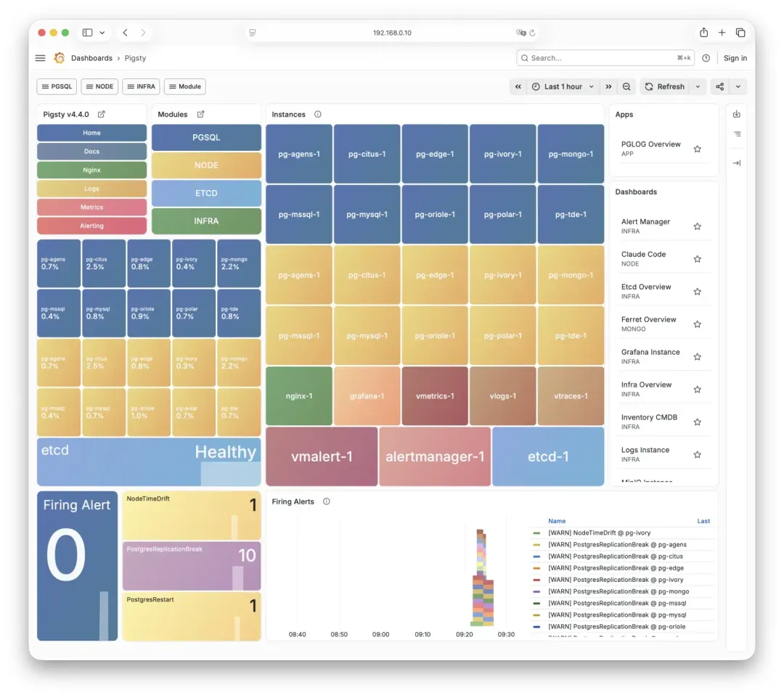This screenshot has width=784, height=698.
Task: Click the zoom out time range icon
Action: (626, 86)
